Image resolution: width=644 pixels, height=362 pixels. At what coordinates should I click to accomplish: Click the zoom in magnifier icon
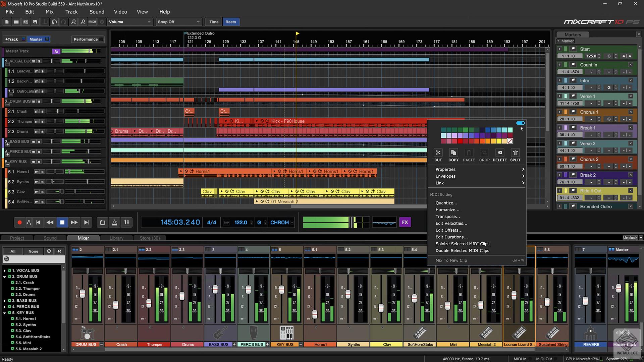point(73,22)
